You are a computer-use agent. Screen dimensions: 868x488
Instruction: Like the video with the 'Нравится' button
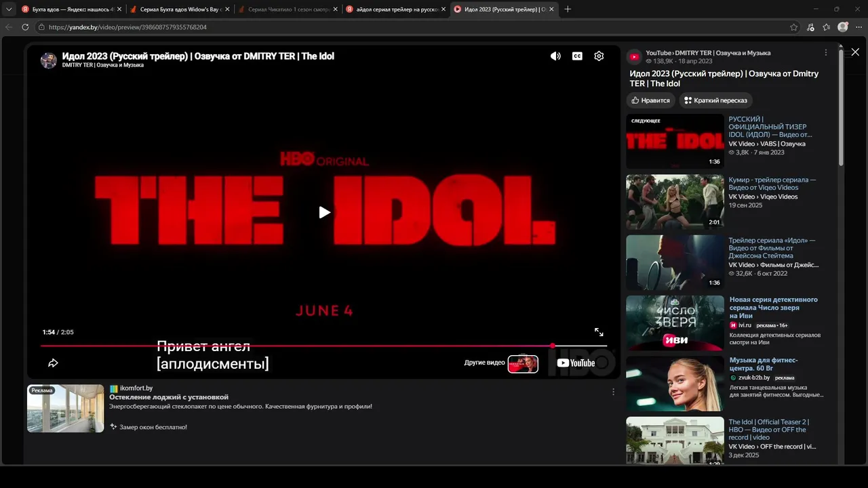pos(650,100)
